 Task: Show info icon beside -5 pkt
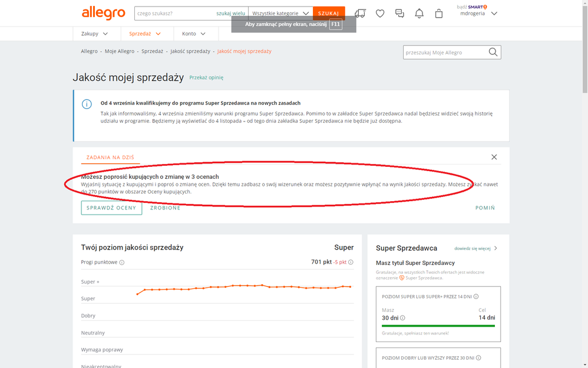tap(351, 262)
